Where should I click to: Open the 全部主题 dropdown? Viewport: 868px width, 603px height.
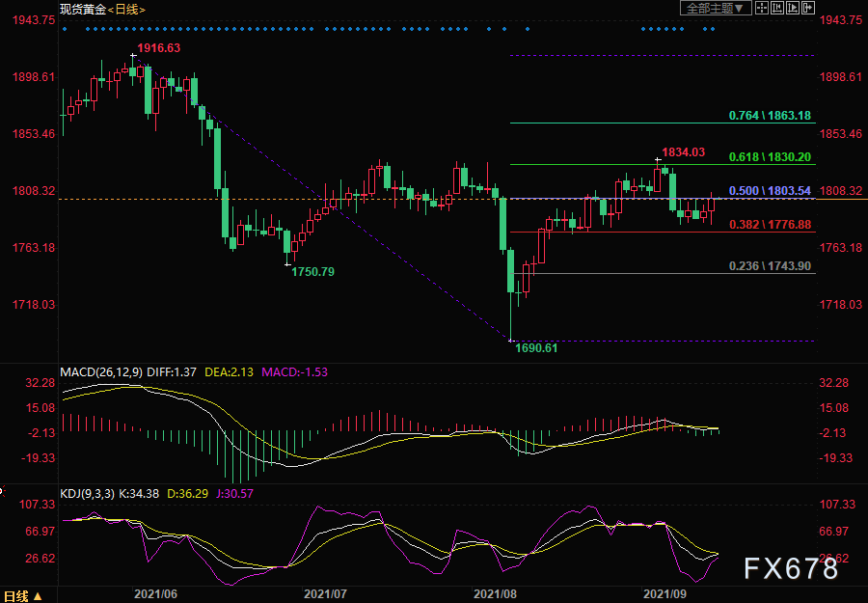pos(716,8)
